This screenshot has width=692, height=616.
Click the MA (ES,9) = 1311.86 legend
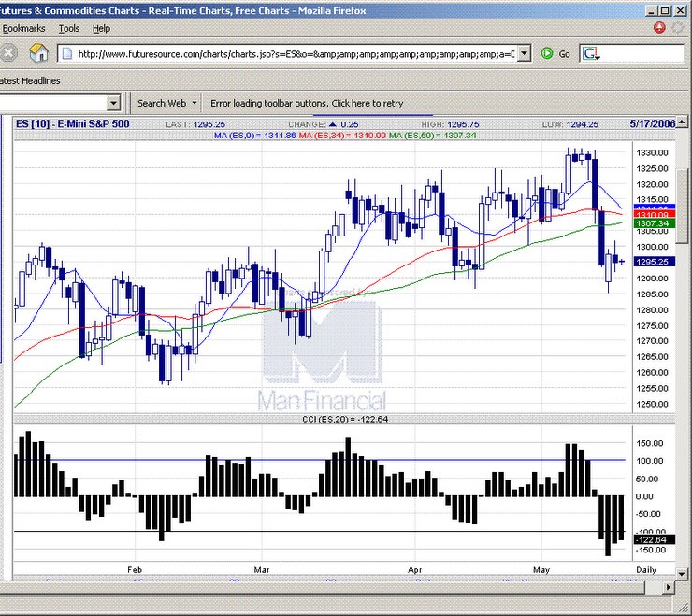point(254,136)
